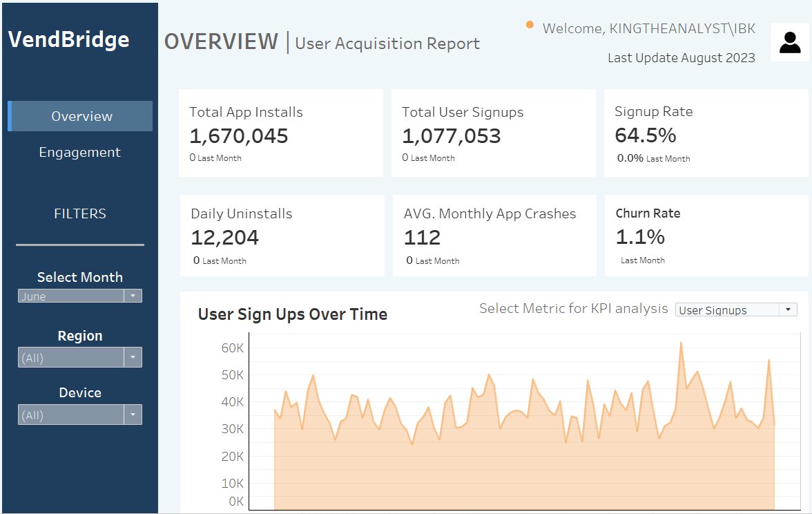Switch to the Engagement page
This screenshot has height=514, width=812.
79,151
